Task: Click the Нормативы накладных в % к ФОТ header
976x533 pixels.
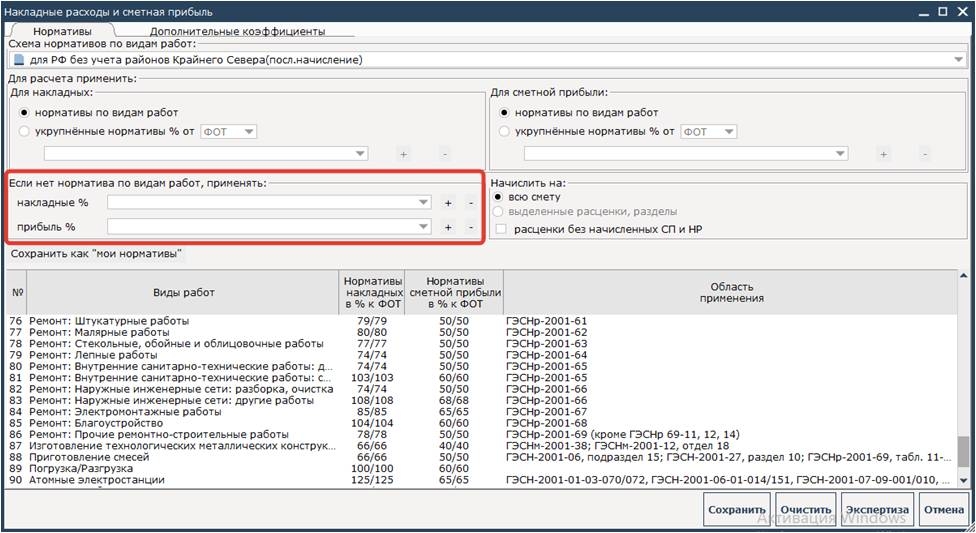Action: coord(372,292)
